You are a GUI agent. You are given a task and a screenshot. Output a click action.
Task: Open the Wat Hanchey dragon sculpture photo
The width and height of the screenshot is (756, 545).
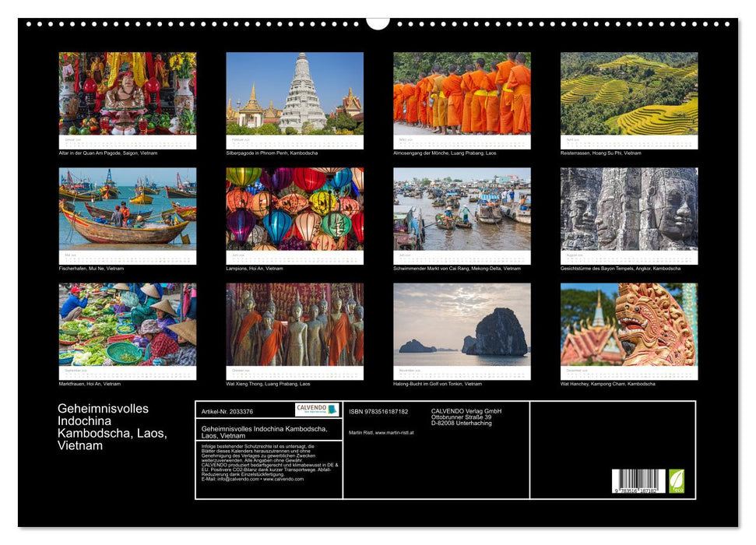629,324
